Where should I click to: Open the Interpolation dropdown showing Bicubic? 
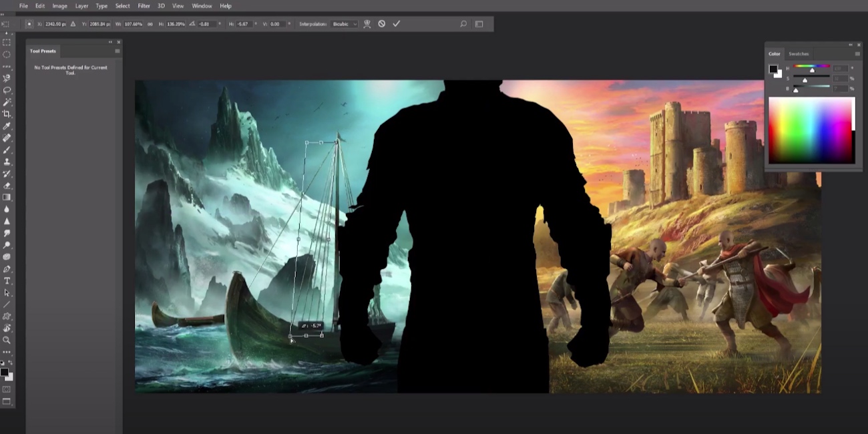[345, 24]
